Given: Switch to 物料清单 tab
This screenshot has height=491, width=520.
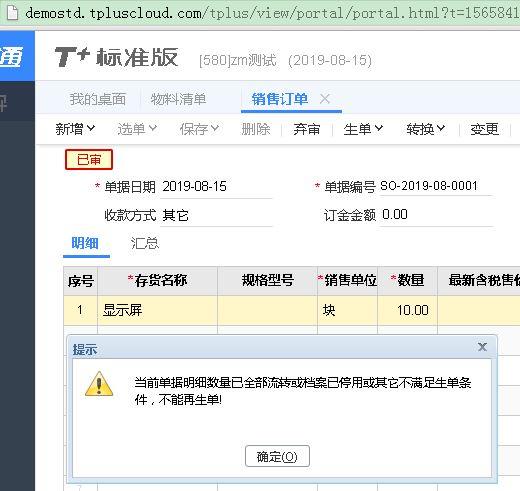Looking at the screenshot, I should tap(178, 99).
